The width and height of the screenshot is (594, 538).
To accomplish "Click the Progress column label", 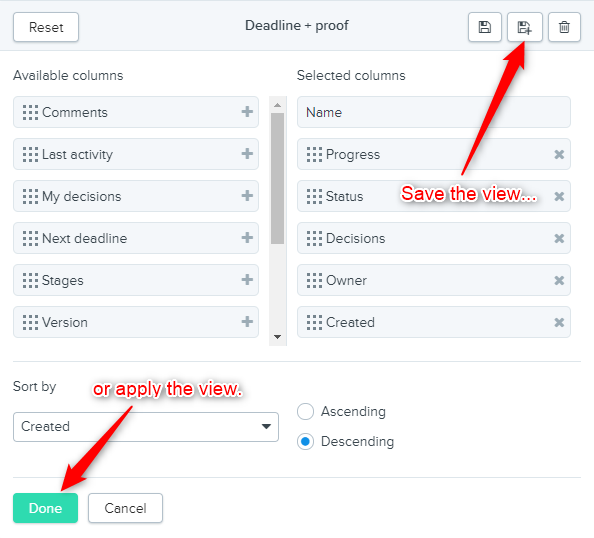I will pos(353,155).
